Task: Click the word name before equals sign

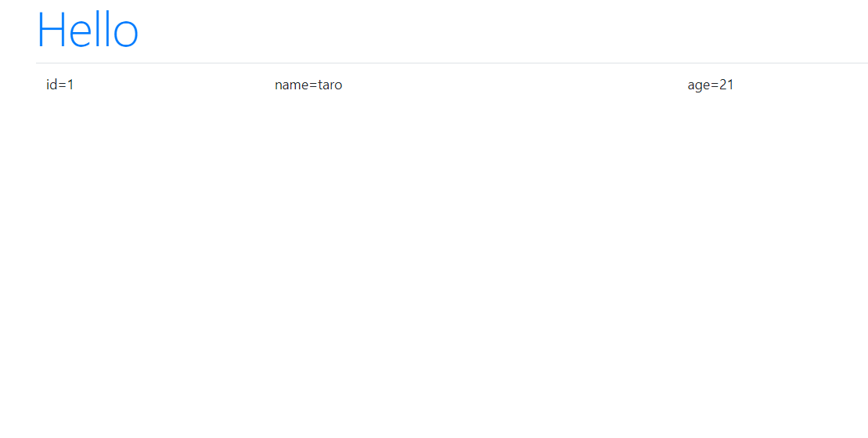Action: coord(291,86)
